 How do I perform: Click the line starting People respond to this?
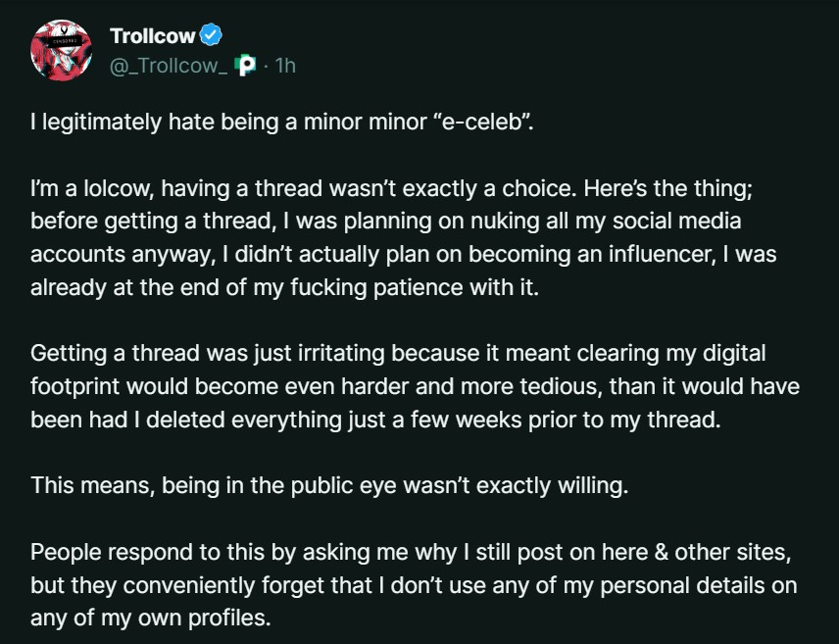411,552
